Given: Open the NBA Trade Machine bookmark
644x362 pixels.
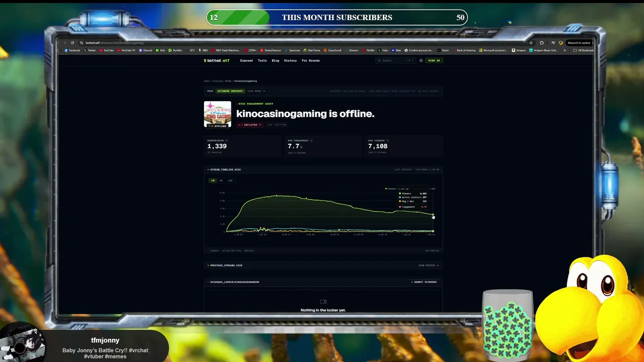Looking at the screenshot, I should tap(226, 50).
